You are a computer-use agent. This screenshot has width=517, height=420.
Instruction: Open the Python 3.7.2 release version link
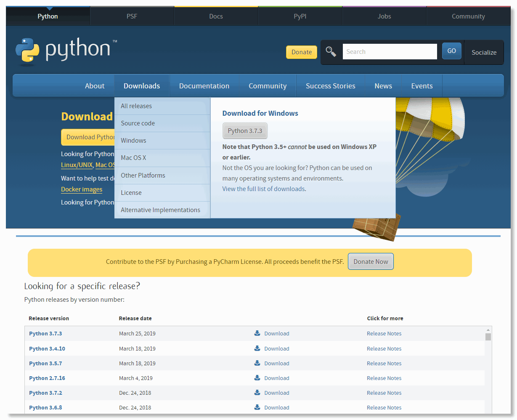click(x=45, y=393)
